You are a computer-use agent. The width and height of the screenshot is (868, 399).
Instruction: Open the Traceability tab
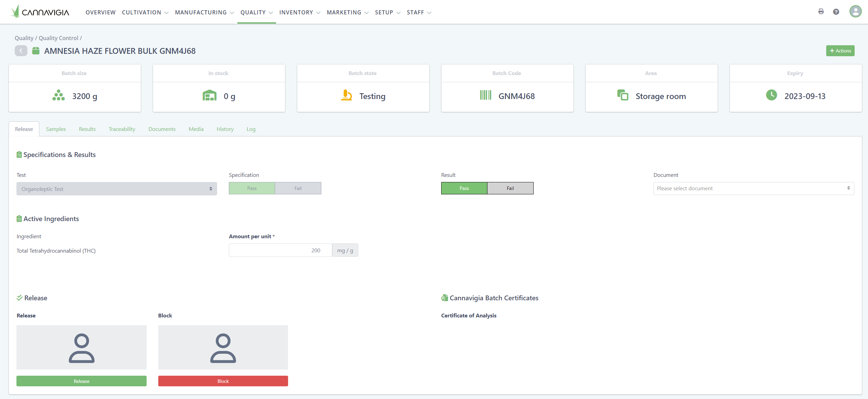(122, 129)
